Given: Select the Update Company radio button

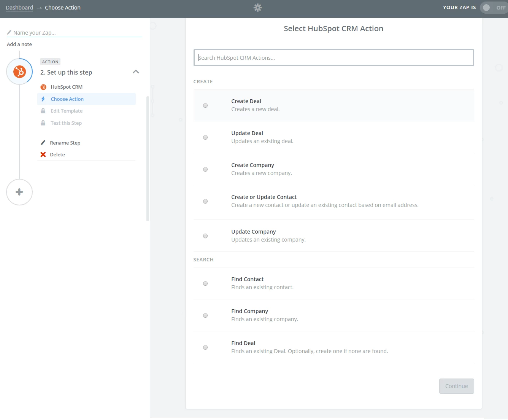Looking at the screenshot, I should (x=205, y=236).
